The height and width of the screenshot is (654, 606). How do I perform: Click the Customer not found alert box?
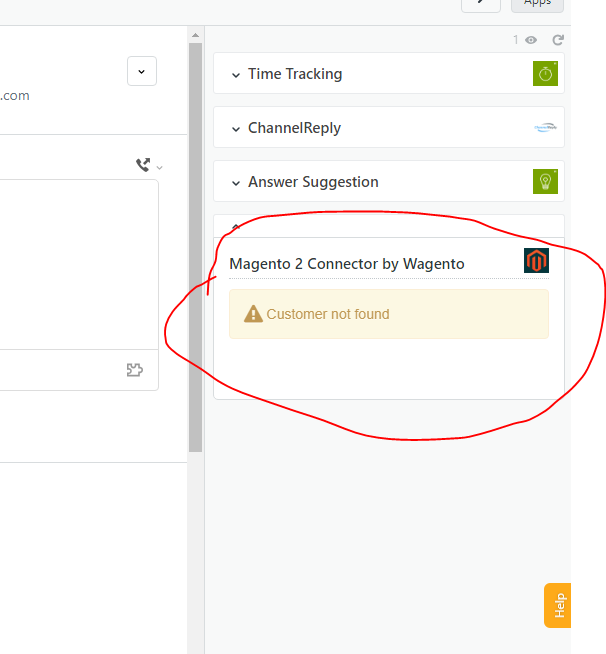[388, 314]
